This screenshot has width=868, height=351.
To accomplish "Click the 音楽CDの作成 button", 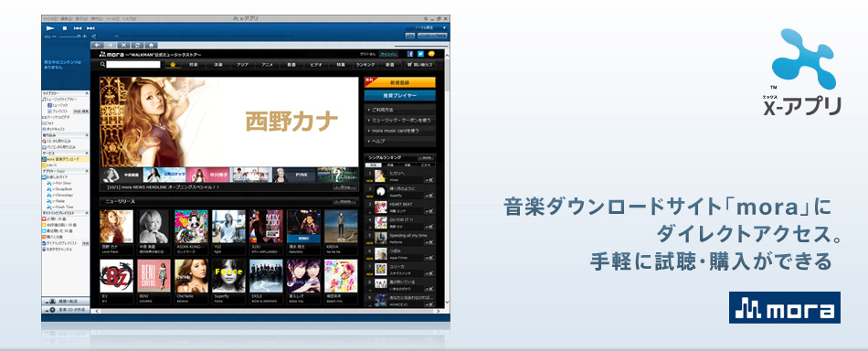I will 65,310.
